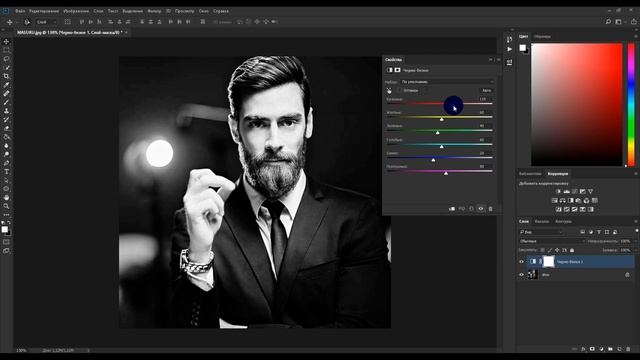This screenshot has height=360, width=640.
Task: Add a Photo Filter adjustment from Adjustments panel
Action: click(578, 200)
